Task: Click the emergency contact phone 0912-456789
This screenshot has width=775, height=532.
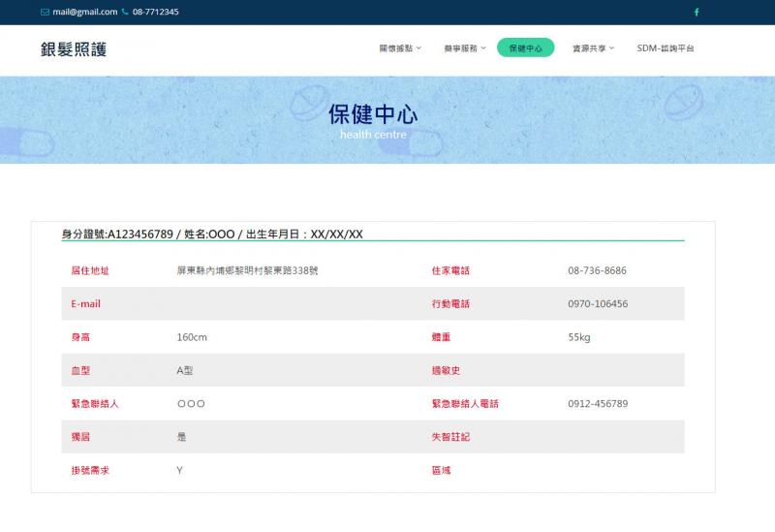Action: tap(598, 403)
